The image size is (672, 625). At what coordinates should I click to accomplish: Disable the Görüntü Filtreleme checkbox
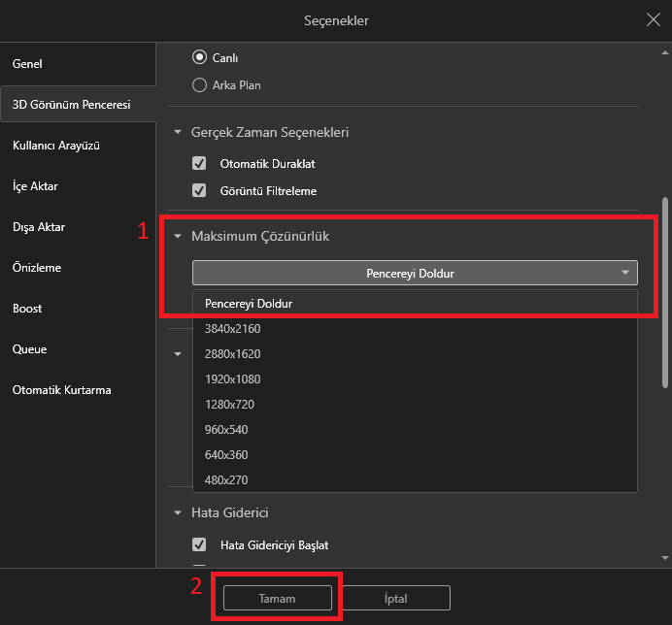tap(200, 190)
